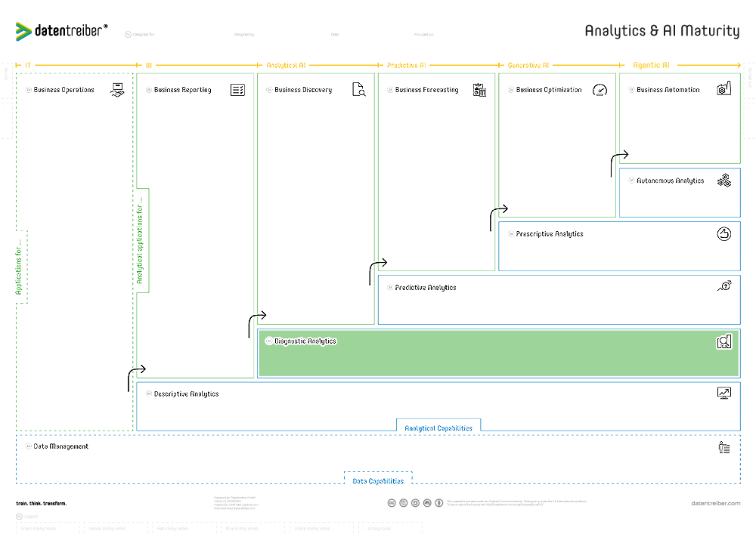Click the BI stage label
Image resolution: width=756 pixels, height=534 pixels.
coord(149,65)
